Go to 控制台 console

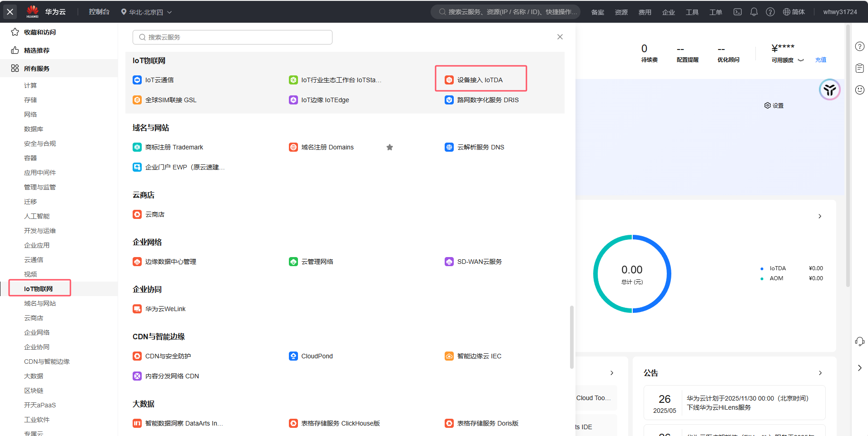(99, 12)
